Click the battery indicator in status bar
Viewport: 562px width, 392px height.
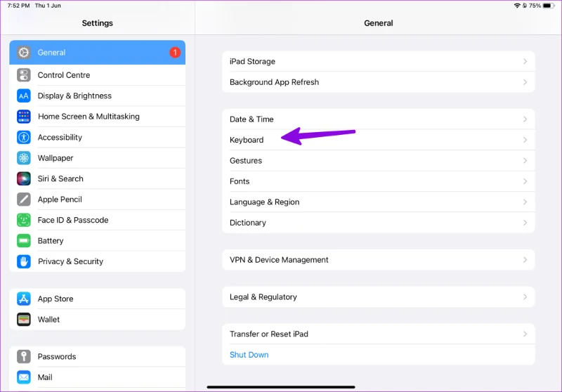[549, 6]
